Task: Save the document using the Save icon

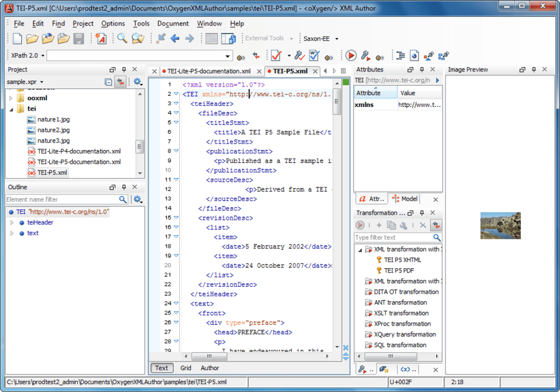Action: pos(78,38)
